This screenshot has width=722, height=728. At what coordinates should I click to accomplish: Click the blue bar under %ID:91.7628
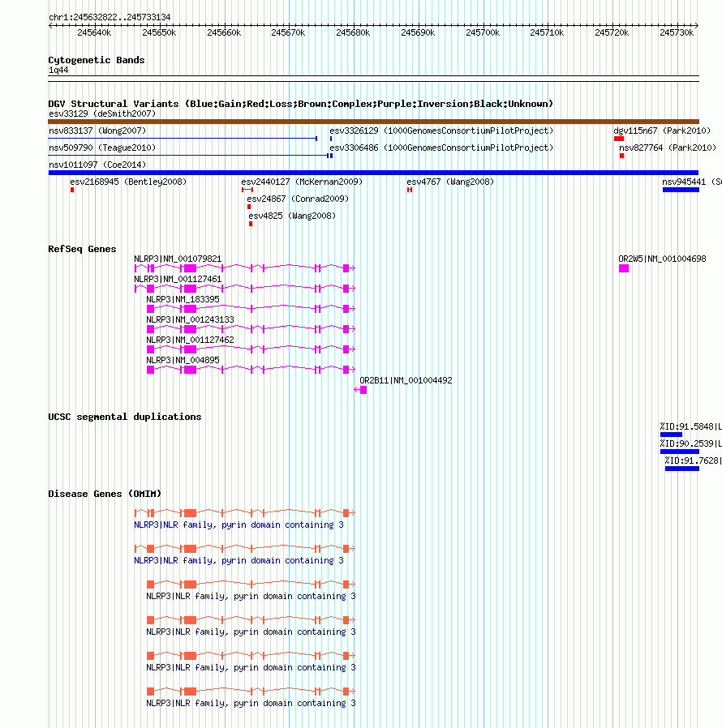tap(682, 469)
